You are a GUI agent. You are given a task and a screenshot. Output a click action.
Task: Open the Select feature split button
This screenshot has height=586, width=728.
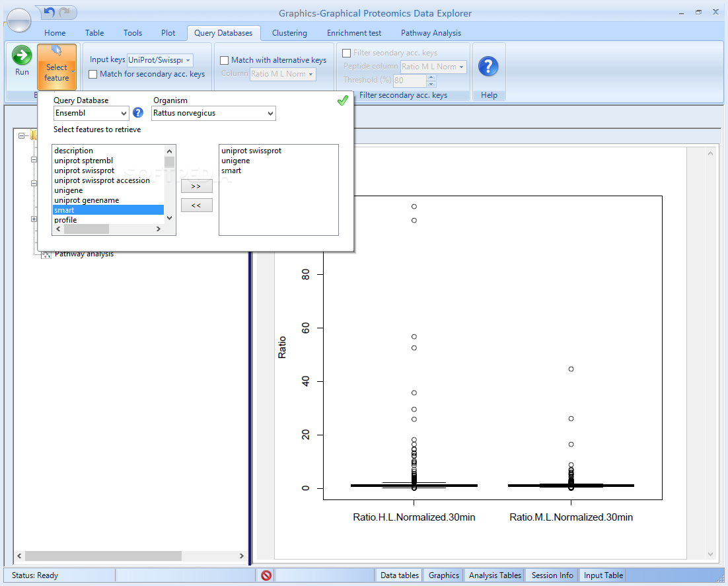coord(57,67)
